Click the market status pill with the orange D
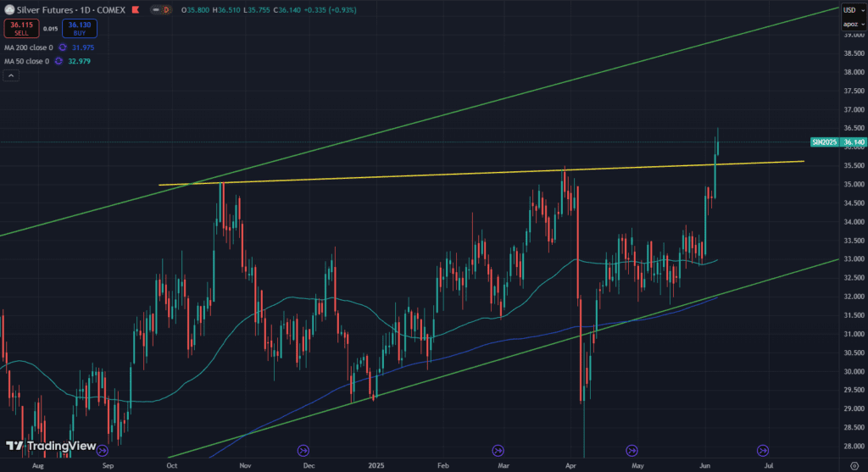The height and width of the screenshot is (472, 868). click(x=160, y=10)
